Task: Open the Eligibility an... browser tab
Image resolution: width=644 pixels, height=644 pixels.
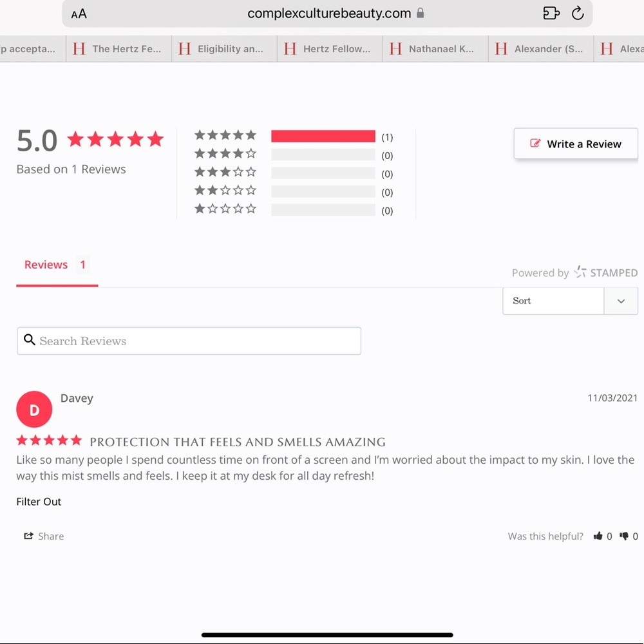Action: 224,49
